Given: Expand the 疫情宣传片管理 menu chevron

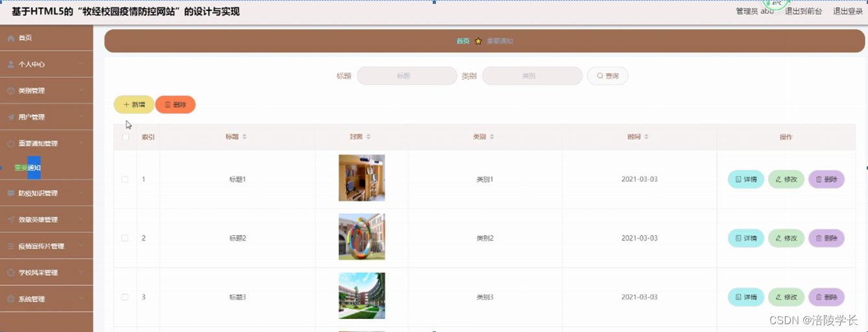Looking at the screenshot, I should (81, 246).
